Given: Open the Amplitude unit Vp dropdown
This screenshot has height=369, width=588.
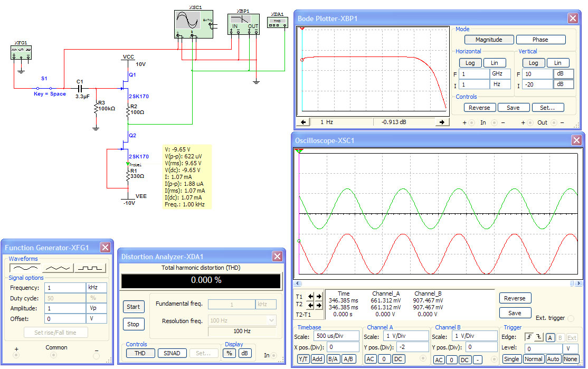Looking at the screenshot, I should [x=96, y=308].
